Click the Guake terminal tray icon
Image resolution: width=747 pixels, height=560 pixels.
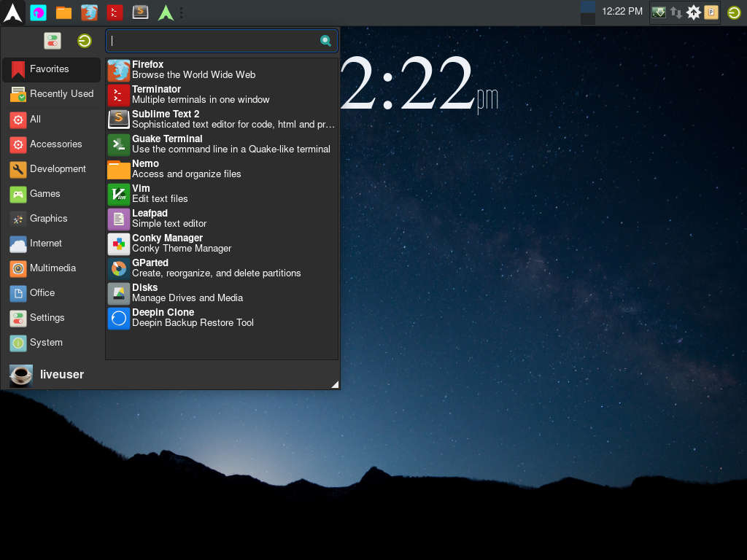pyautogui.click(x=659, y=12)
